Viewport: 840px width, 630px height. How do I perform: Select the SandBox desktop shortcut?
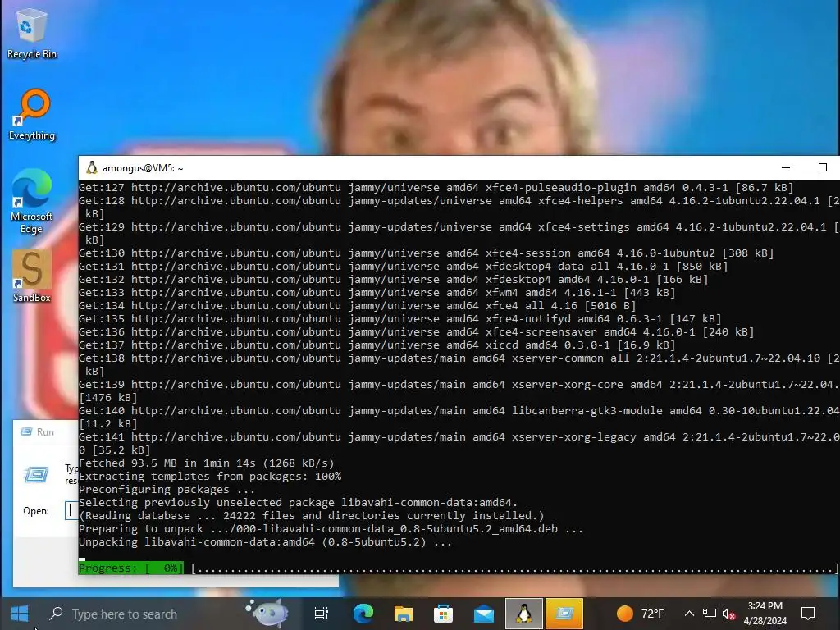(x=32, y=276)
